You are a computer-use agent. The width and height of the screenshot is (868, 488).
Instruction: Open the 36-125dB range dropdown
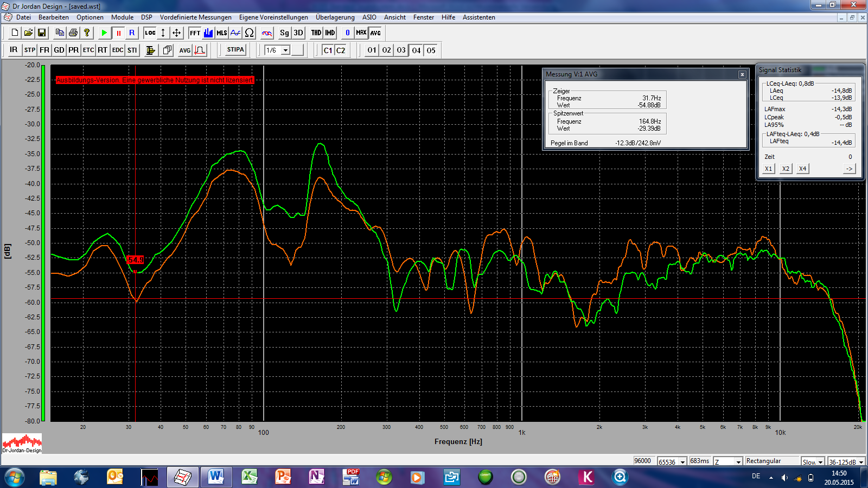pos(861,462)
